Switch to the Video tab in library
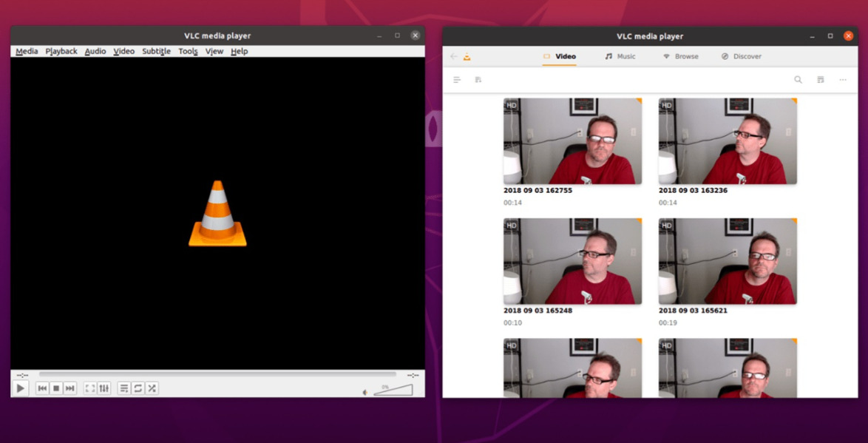 coord(560,56)
